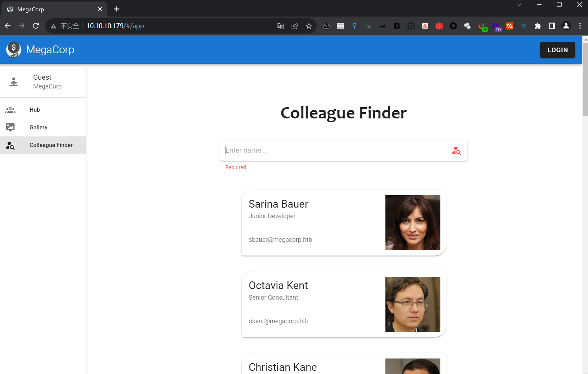Open the Gallery page from sidebar

coord(43,127)
